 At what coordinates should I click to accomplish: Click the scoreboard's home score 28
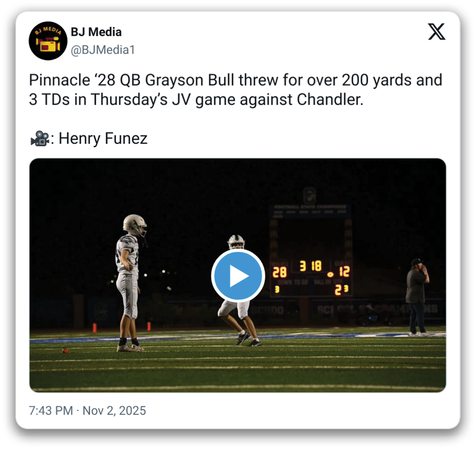(x=279, y=273)
